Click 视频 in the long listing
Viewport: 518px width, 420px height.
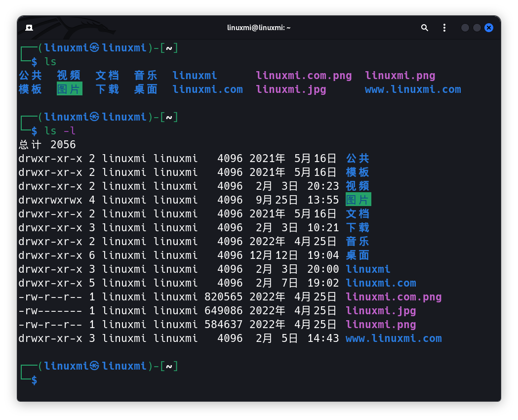(x=358, y=186)
